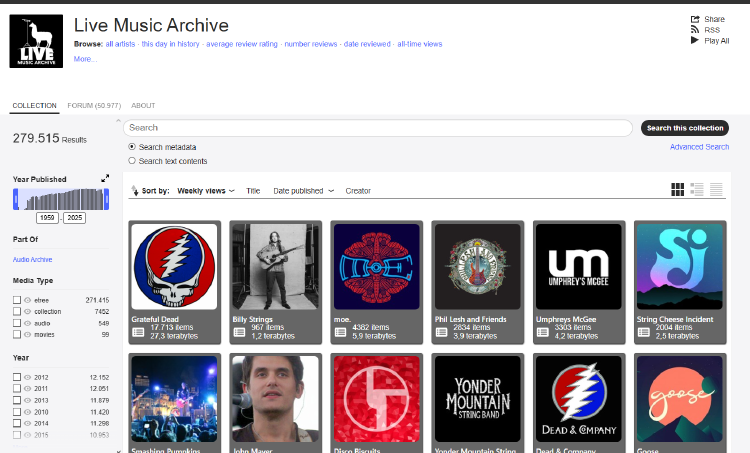Switch to tile grid view
The height and width of the screenshot is (453, 750).
click(x=677, y=189)
